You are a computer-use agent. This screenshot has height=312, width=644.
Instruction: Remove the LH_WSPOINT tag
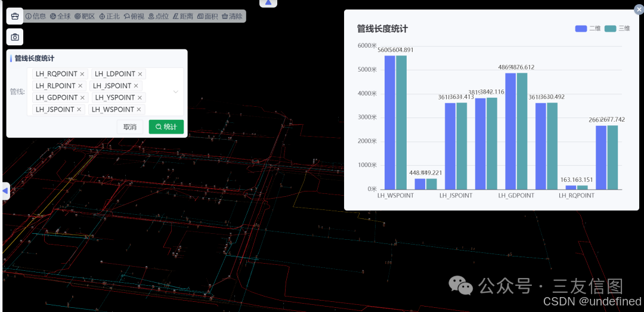pos(139,110)
